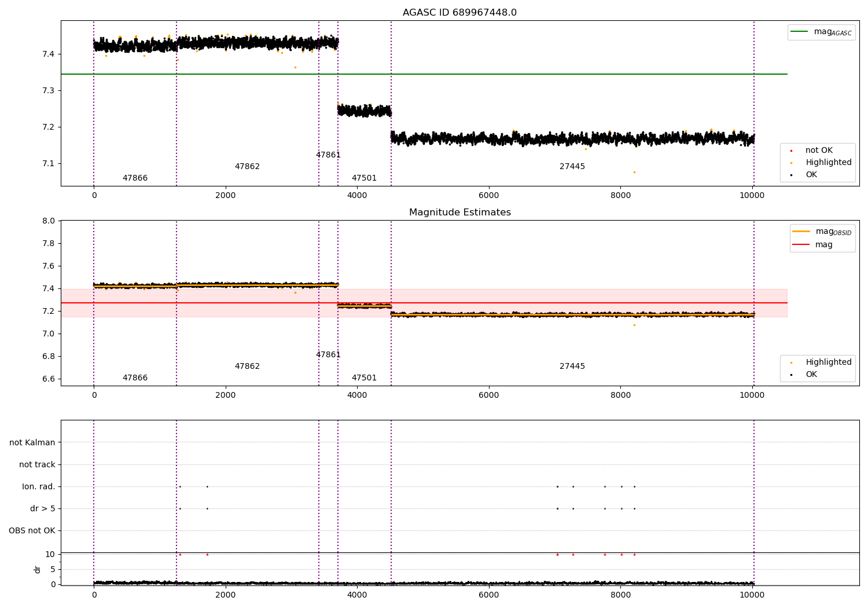The height and width of the screenshot is (608, 868).
Task: Click y-tick 7.4 on the top plot
Action: coord(49,54)
